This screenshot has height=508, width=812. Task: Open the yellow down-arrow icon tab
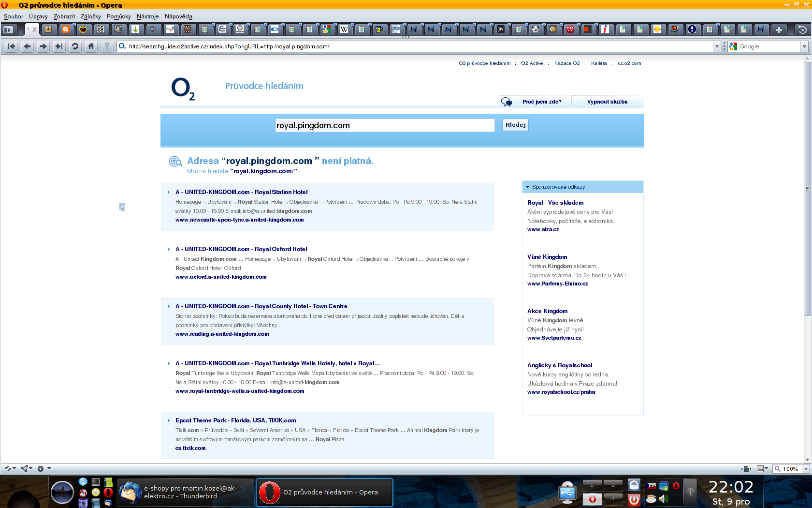click(657, 30)
